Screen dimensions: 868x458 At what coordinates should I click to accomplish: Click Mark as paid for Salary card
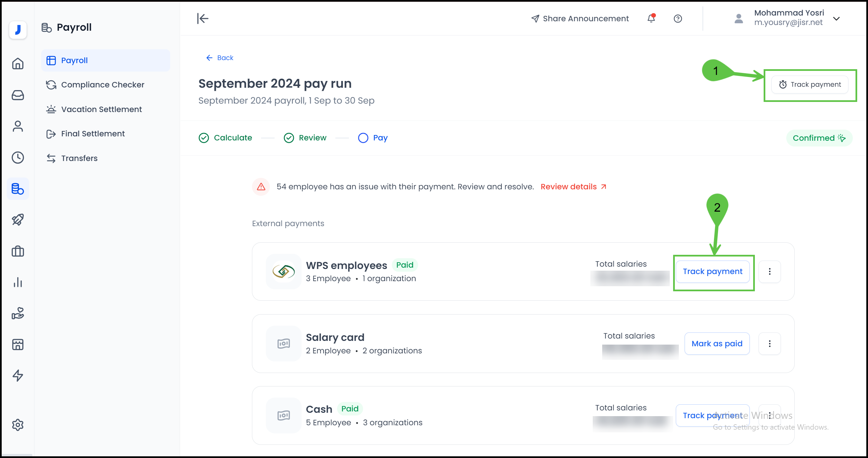[x=717, y=344]
